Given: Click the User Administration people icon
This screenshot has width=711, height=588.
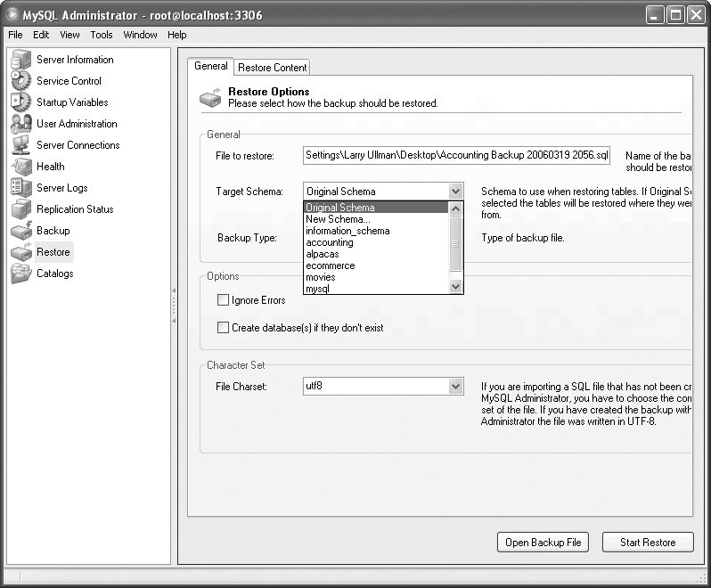Looking at the screenshot, I should click(20, 123).
